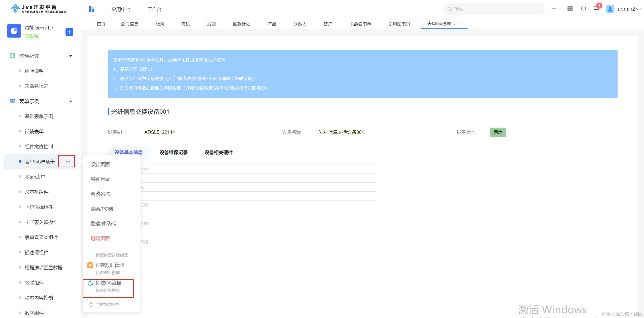Viewport: 644px width, 318px height.
Task: Open the three-dots menu for 表单tab选项卡
Action: [68, 162]
